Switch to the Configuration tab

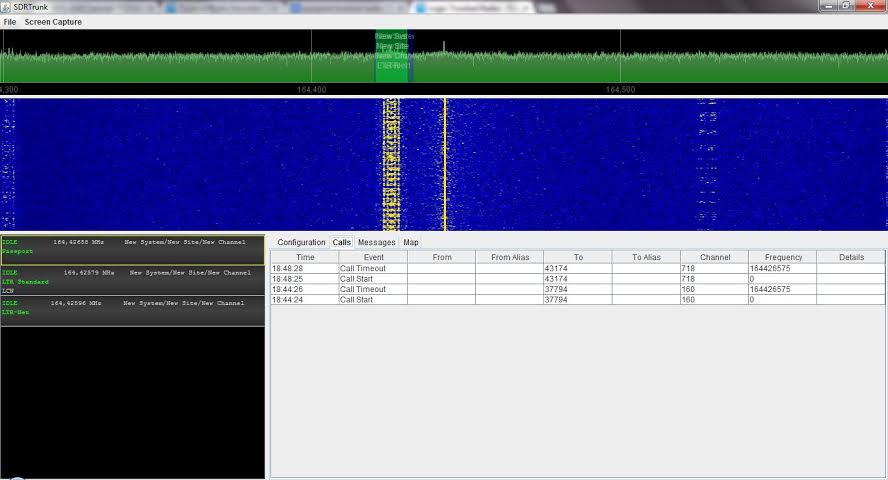301,242
